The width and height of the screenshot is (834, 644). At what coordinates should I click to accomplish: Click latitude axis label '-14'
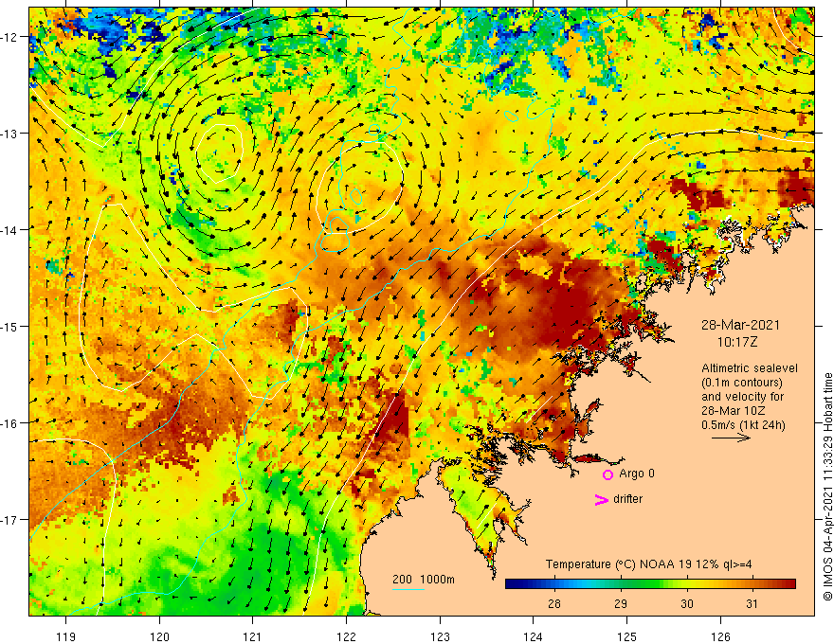coord(10,230)
